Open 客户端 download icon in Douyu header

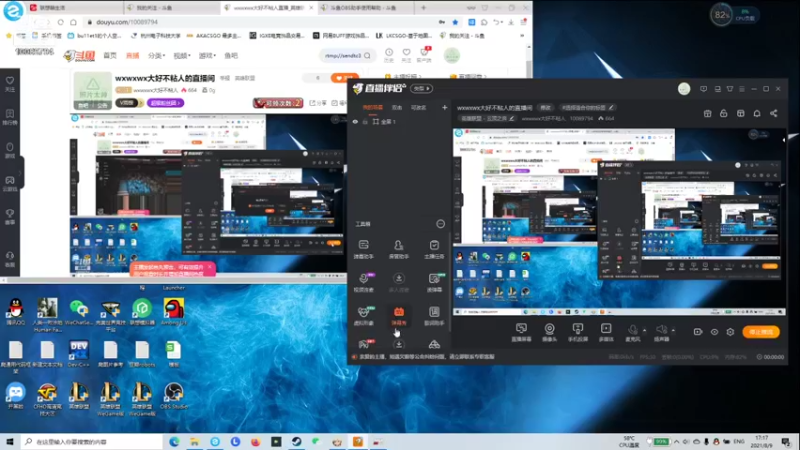point(424,55)
